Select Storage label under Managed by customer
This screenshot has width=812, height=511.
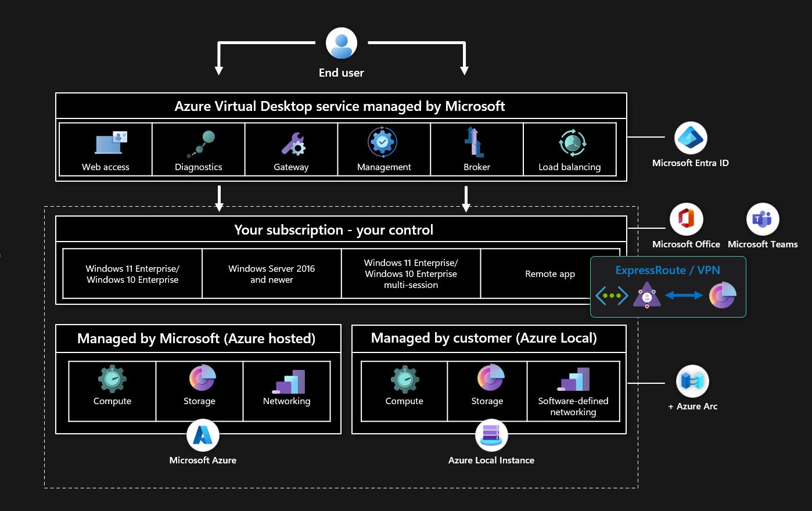487,401
